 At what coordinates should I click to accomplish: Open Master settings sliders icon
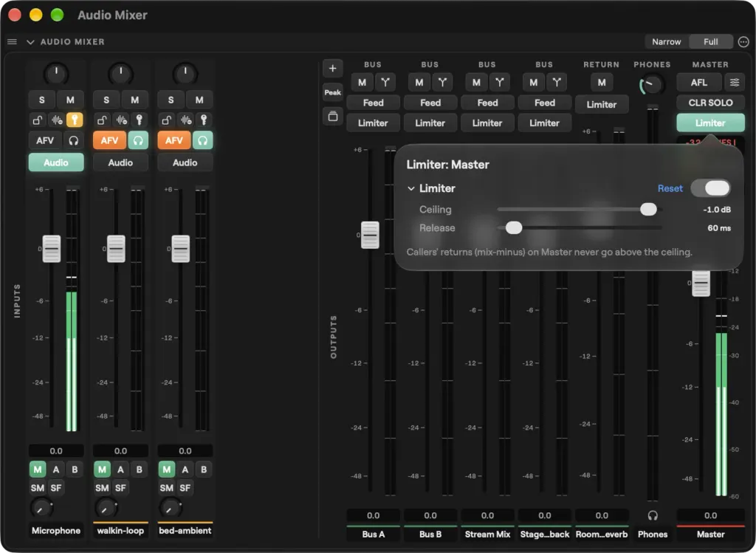click(735, 83)
